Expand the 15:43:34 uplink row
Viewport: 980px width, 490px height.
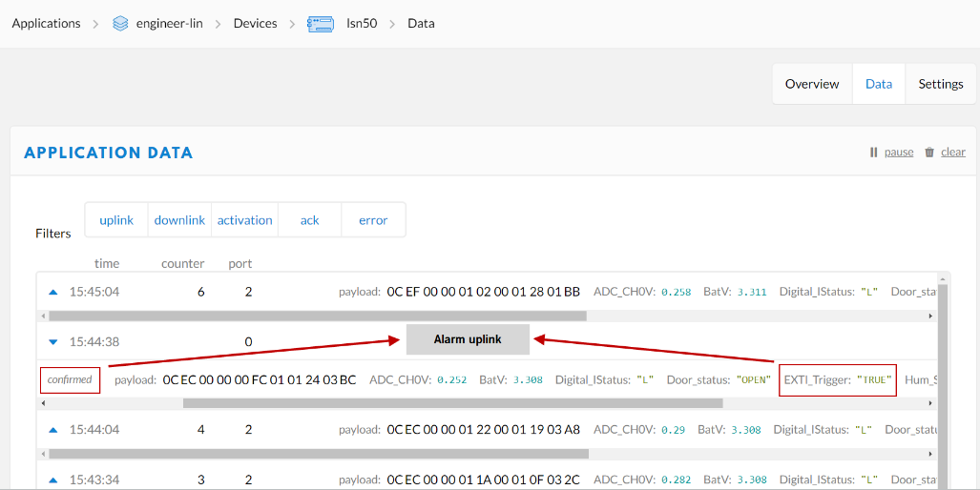(53, 480)
